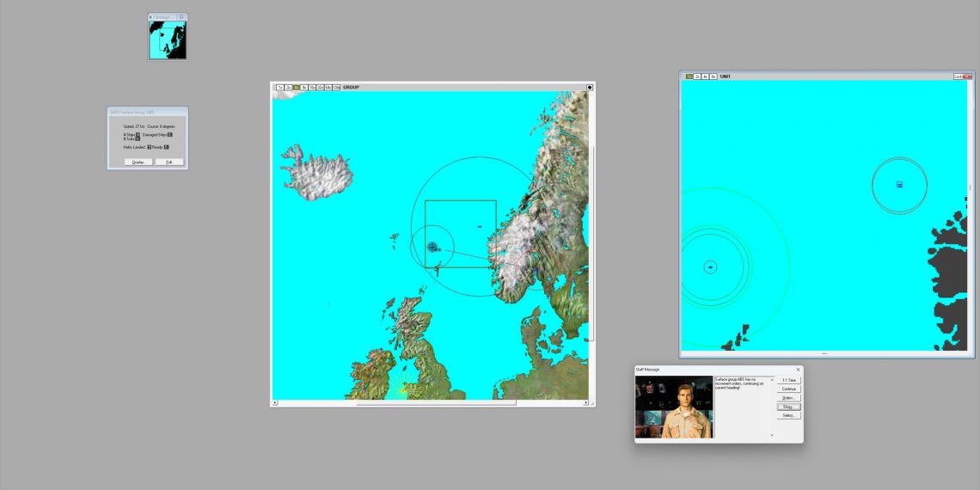
Task: Open the Show... options
Action: pos(788,407)
